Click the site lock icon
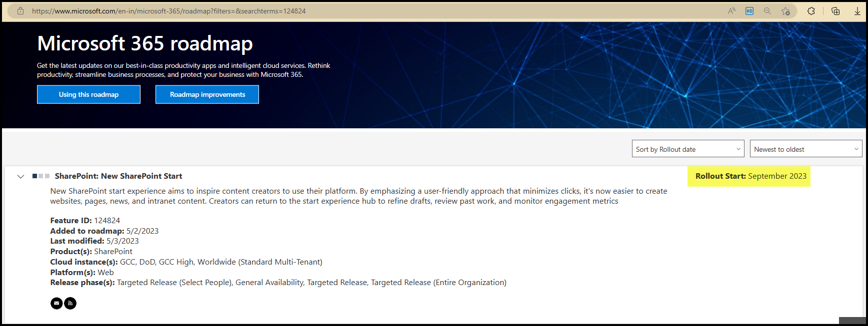This screenshot has height=326, width=868. pyautogui.click(x=20, y=11)
